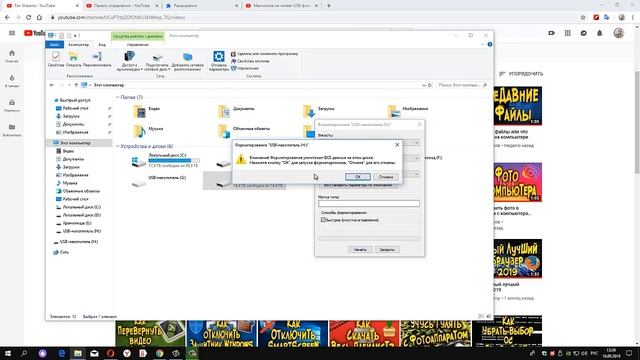
Task: Click the Закрыть button in format window
Action: point(387,249)
